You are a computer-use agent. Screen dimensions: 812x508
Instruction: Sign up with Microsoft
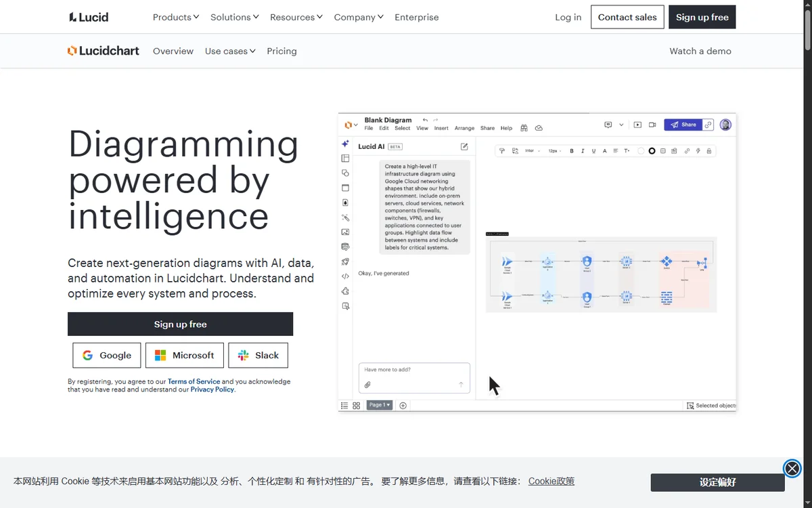tap(185, 355)
